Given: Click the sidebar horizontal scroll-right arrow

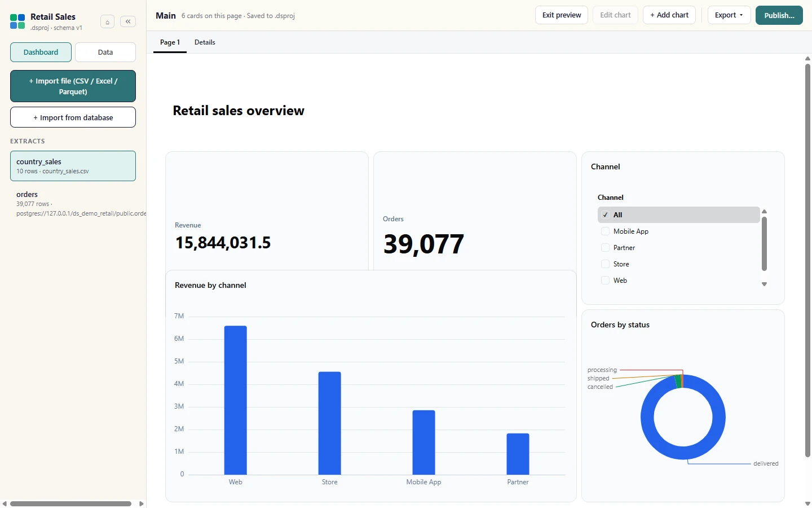Looking at the screenshot, I should point(142,503).
